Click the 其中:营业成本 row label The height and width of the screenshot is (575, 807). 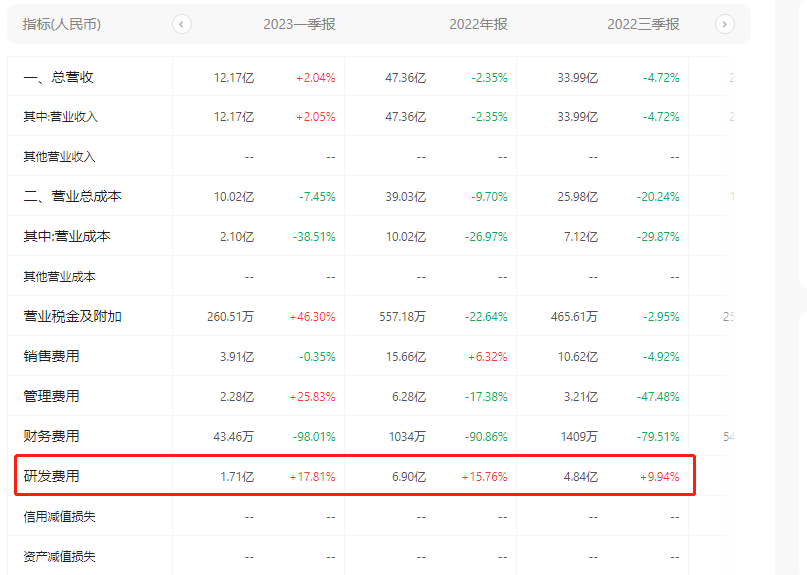[66, 237]
